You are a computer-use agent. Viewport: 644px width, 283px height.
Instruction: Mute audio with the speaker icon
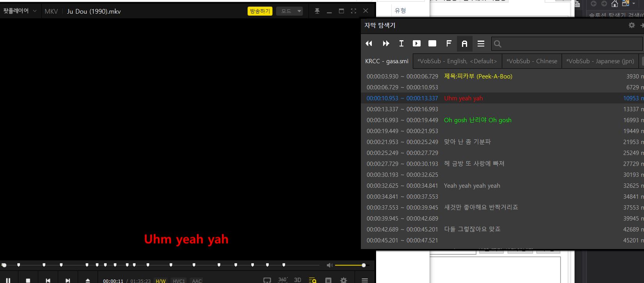tap(329, 265)
